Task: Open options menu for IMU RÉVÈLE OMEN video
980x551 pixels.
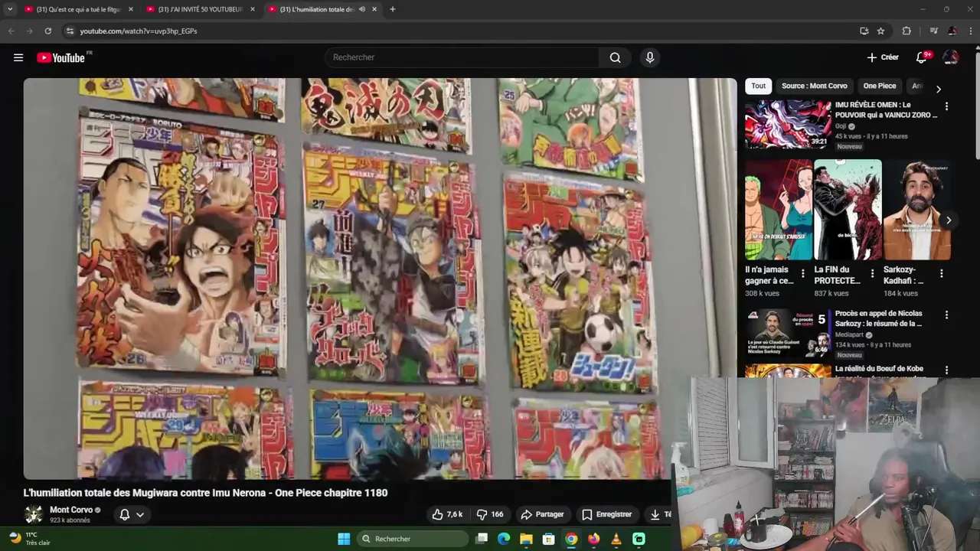Action: (946, 106)
